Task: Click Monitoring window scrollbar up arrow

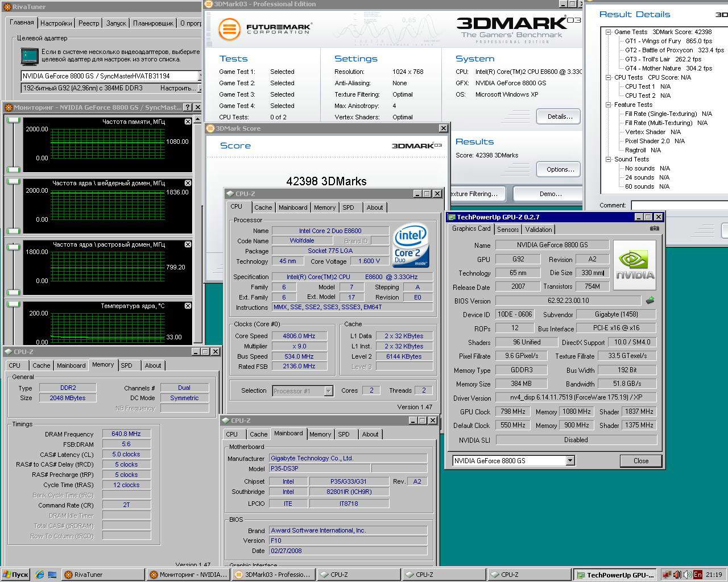Action: point(197,119)
